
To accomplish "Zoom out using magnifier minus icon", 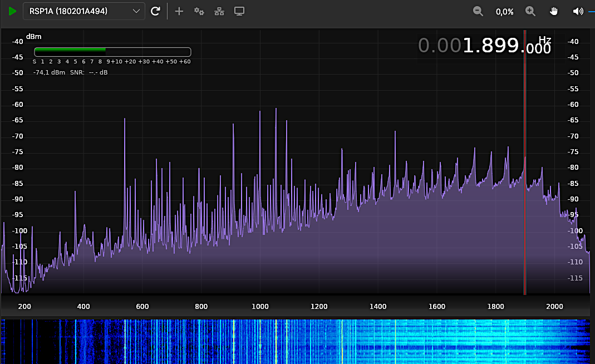I will [x=478, y=11].
